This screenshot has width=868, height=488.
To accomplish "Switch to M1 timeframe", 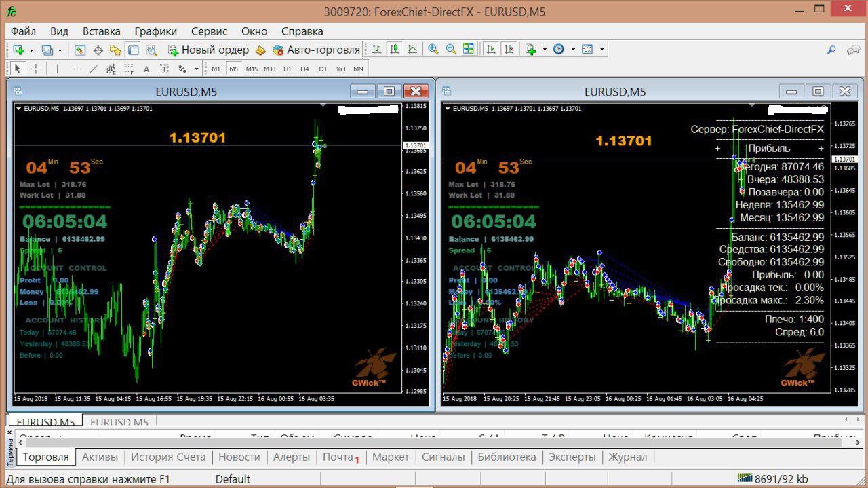I will [216, 69].
